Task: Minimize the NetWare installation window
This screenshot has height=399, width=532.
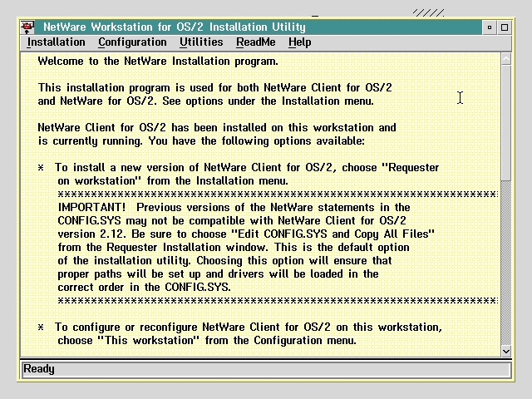Action: pos(490,27)
